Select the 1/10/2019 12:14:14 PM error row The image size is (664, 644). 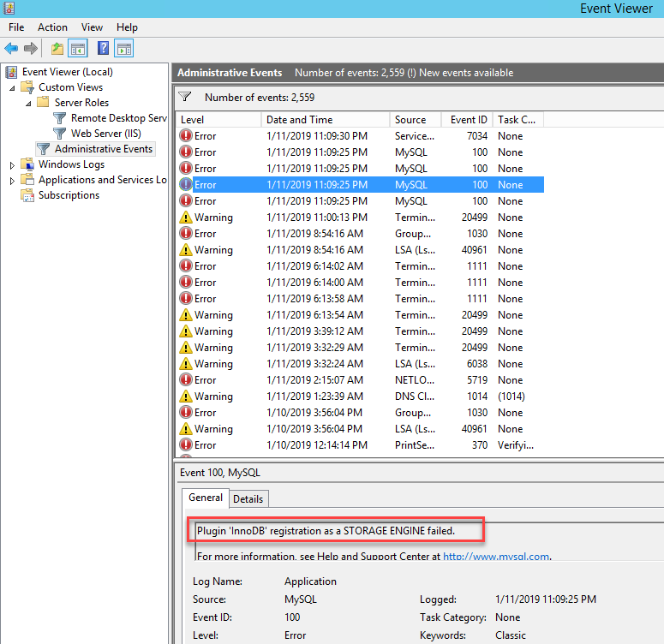[x=361, y=445]
